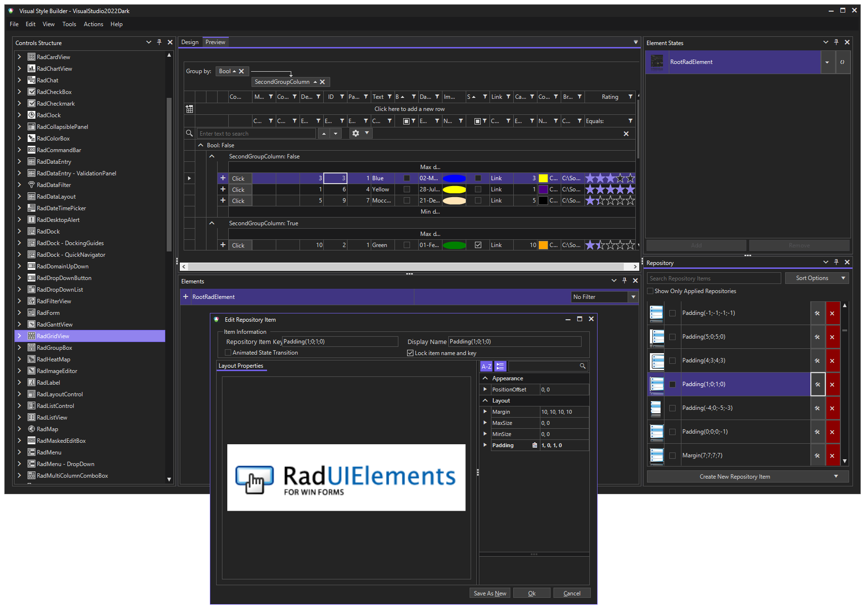
Task: Sort properties alphabetically with A-Z icon
Action: click(x=487, y=366)
